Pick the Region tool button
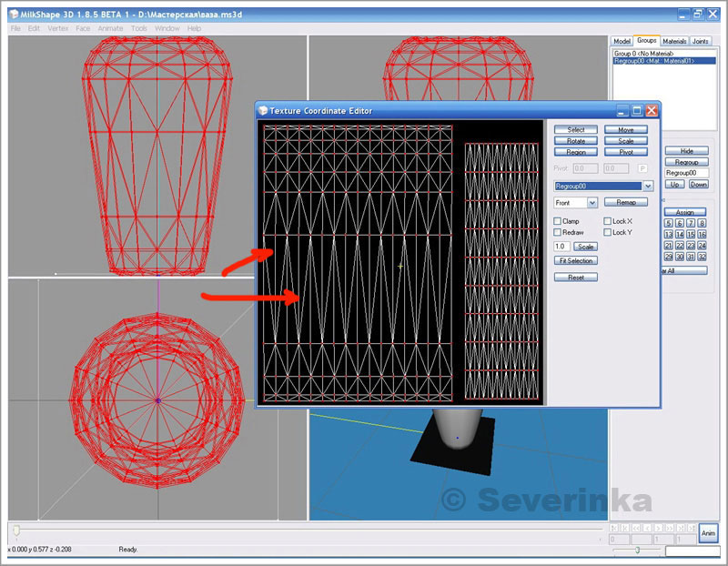Viewport: 728px width, 566px height. click(575, 152)
